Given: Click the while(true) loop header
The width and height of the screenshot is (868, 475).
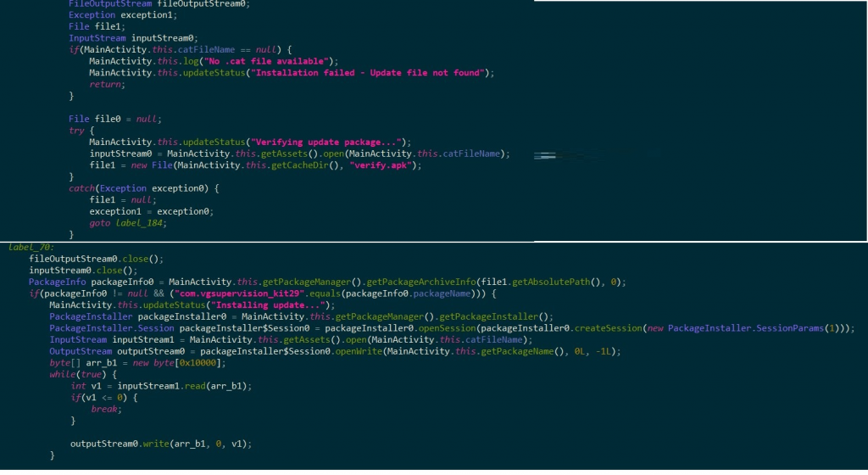Looking at the screenshot, I should (x=83, y=375).
